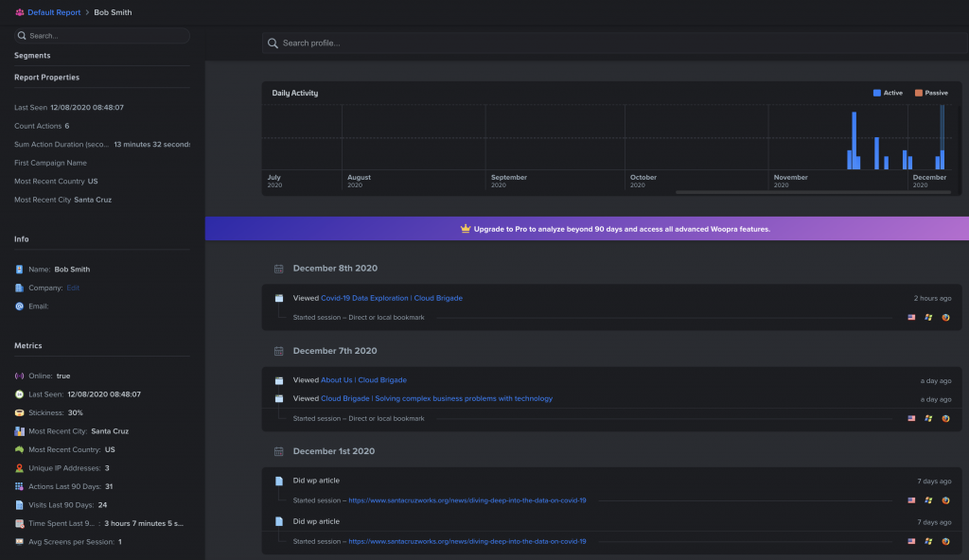This screenshot has width=969, height=560.
Task: Click the Actions Last 90 Days grid icon
Action: pos(19,486)
